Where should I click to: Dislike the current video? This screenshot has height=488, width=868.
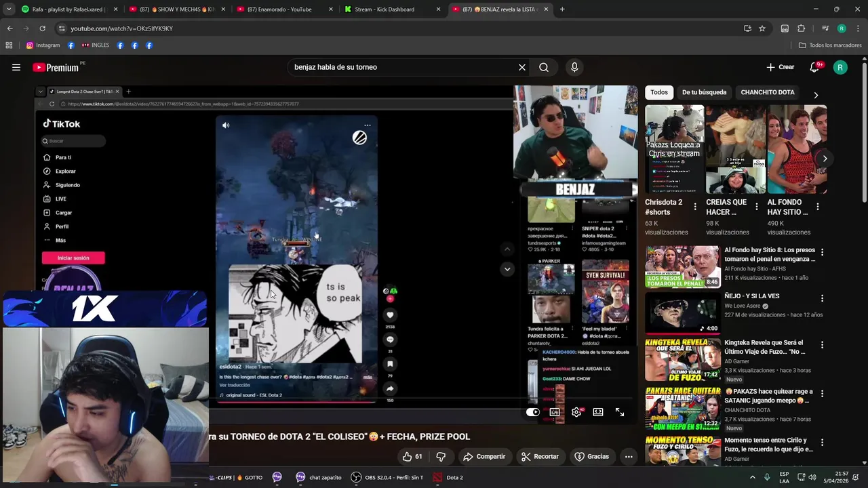pyautogui.click(x=441, y=457)
